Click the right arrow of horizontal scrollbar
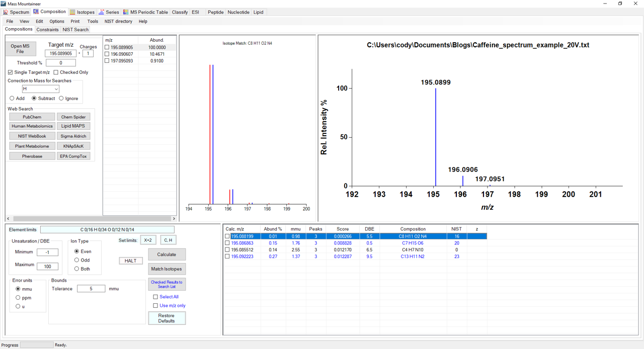The image size is (644, 349). point(174,219)
